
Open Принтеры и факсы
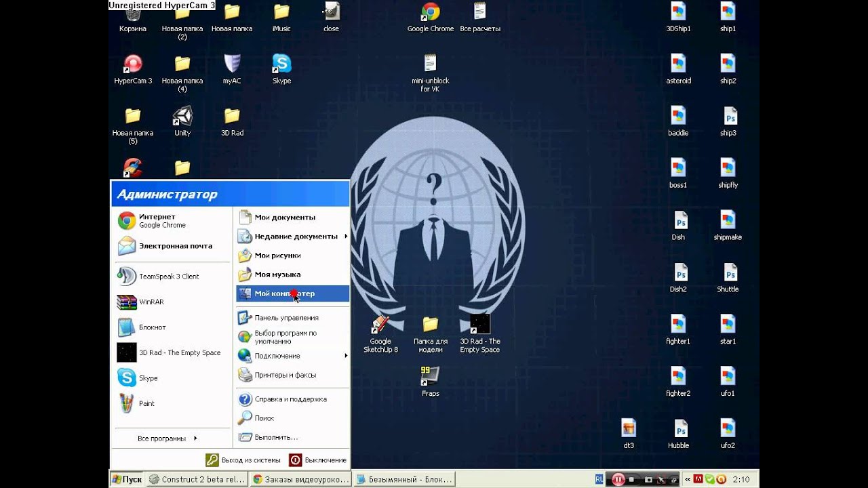[x=292, y=375]
